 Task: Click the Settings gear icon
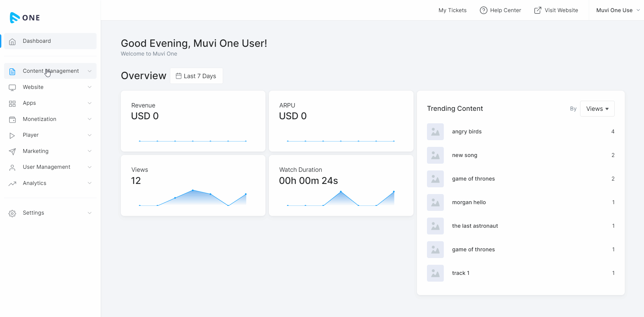pos(12,213)
